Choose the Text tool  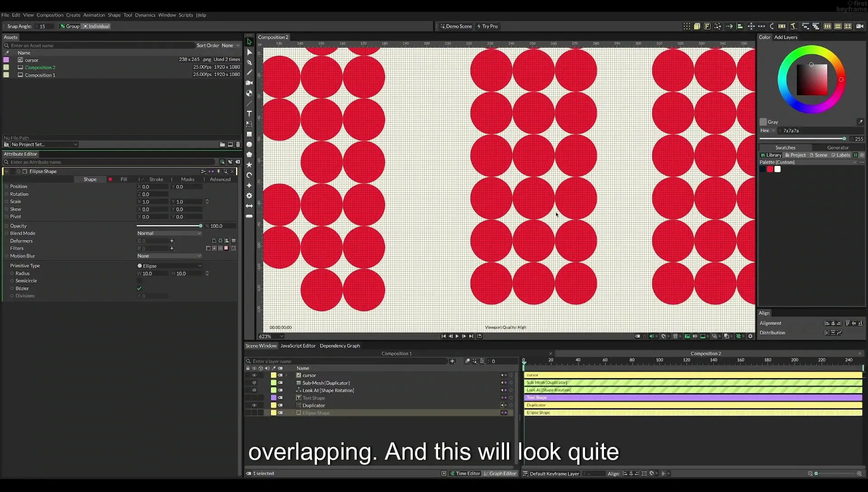[249, 114]
